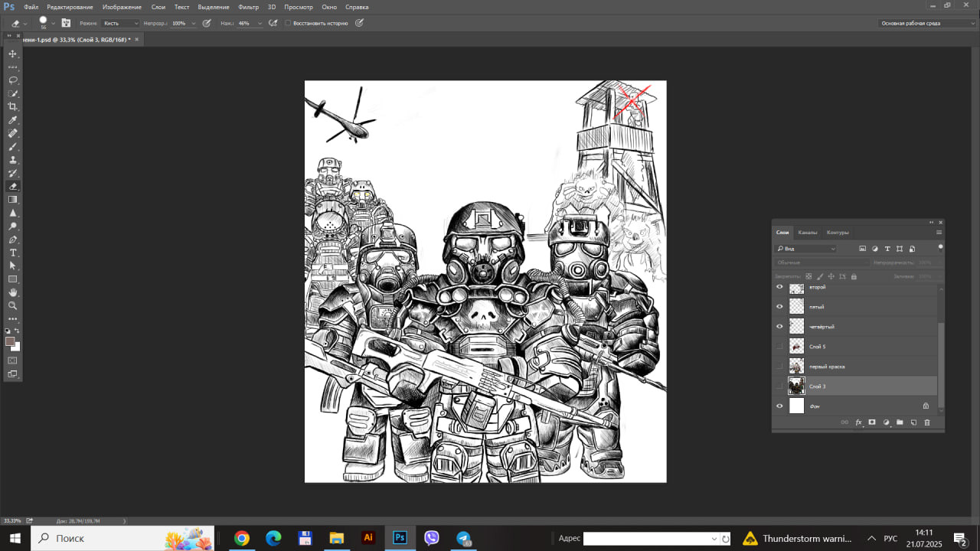Open the eraser mode "Кисть" dropdown
980x551 pixels.
point(121,23)
